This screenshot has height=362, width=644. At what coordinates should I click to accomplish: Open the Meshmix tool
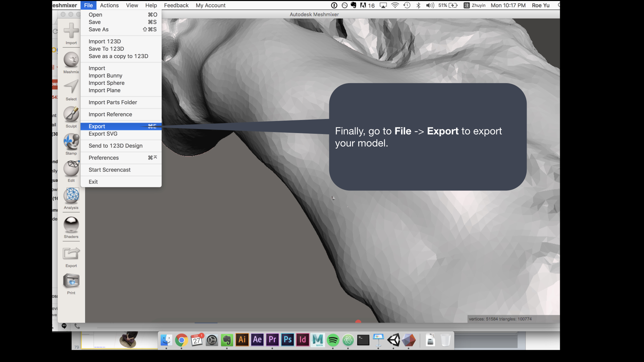[x=71, y=60]
